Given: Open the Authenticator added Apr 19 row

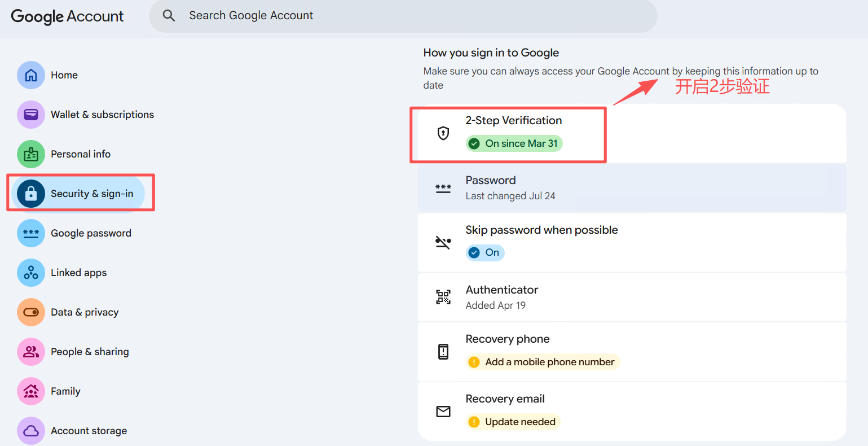Looking at the screenshot, I should coord(632,298).
